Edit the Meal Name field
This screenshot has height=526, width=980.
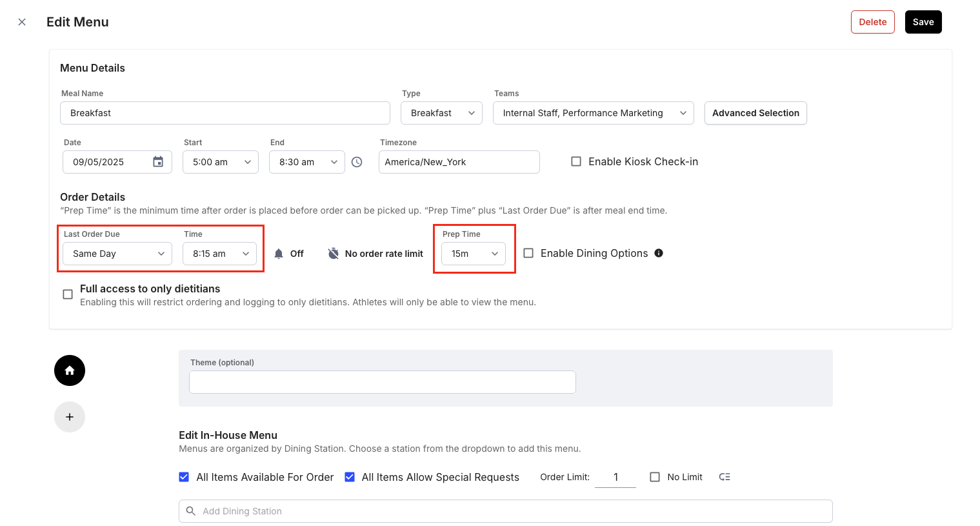225,113
